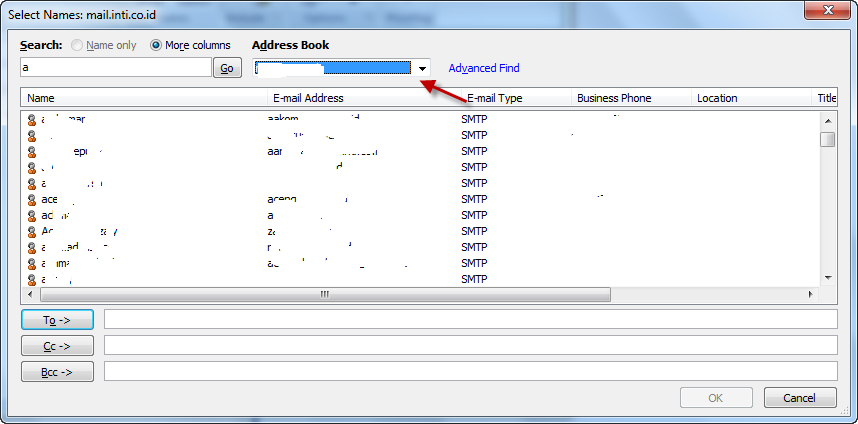858x424 pixels.
Task: Select the 'More columns' radio option
Action: point(156,45)
